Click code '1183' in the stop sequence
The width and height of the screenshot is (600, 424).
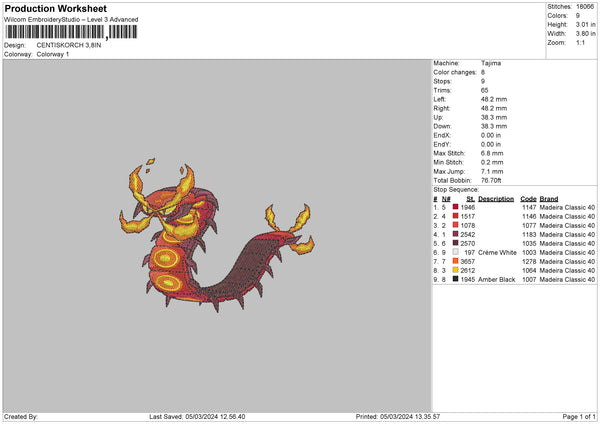pyautogui.click(x=529, y=235)
